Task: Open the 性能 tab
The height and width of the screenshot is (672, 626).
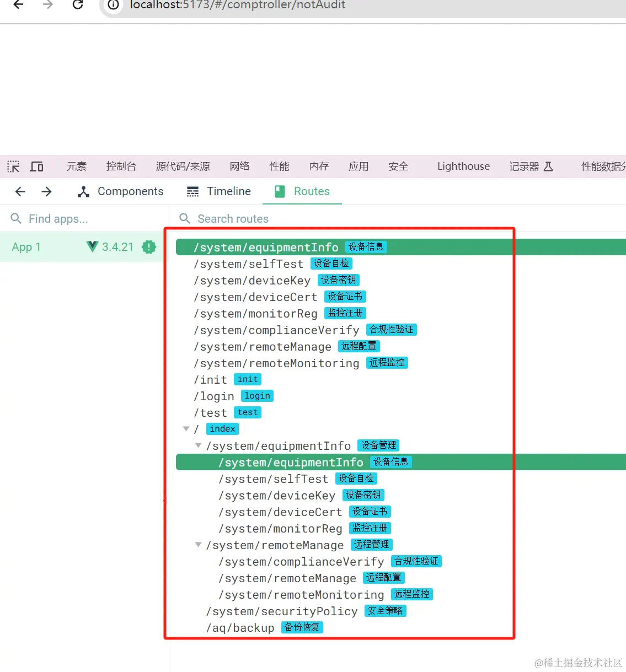Action: (x=280, y=166)
